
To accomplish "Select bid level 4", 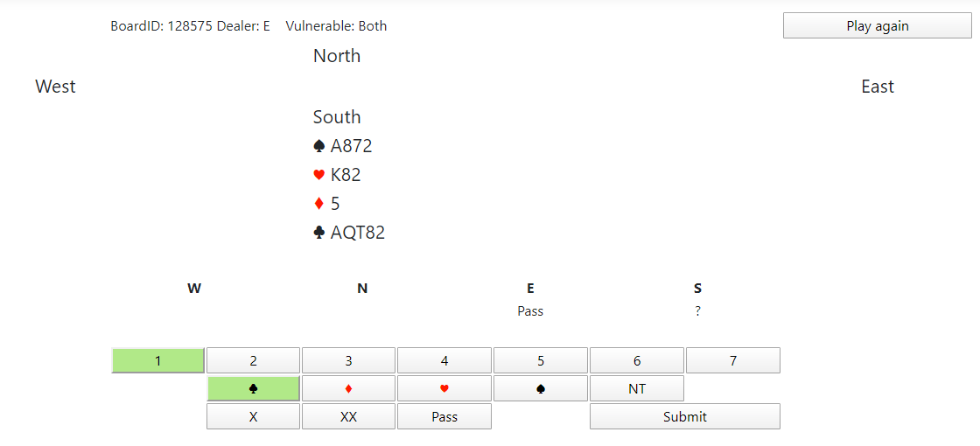I will click(444, 360).
